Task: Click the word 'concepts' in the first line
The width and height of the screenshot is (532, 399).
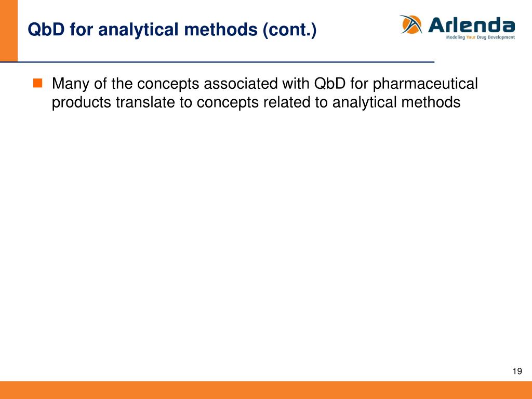Action: point(168,84)
